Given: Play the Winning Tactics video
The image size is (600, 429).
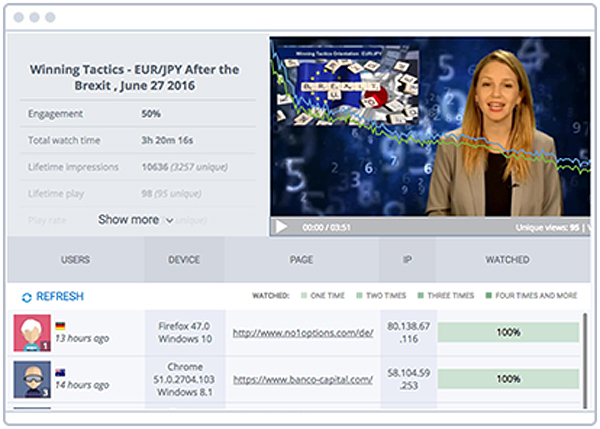Looking at the screenshot, I should 282,227.
